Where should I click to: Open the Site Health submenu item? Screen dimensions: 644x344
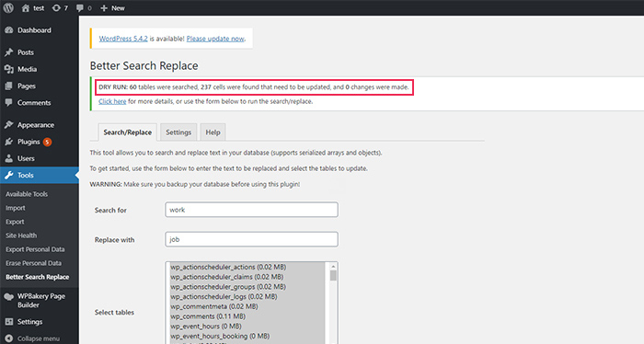click(x=21, y=235)
